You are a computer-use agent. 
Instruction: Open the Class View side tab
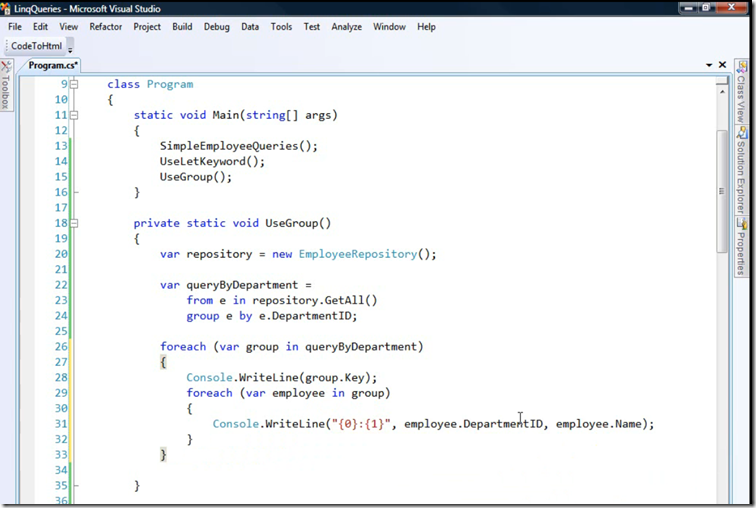[741, 92]
